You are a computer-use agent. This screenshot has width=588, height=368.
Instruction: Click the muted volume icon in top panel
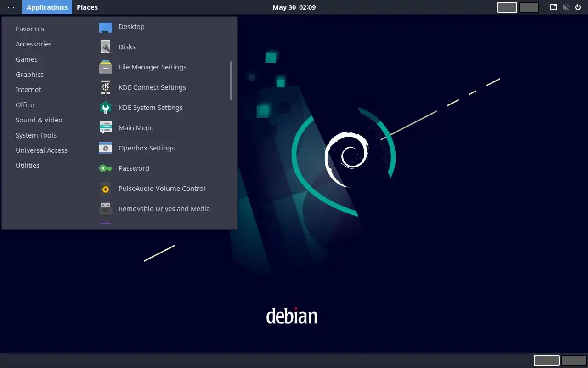coord(566,7)
